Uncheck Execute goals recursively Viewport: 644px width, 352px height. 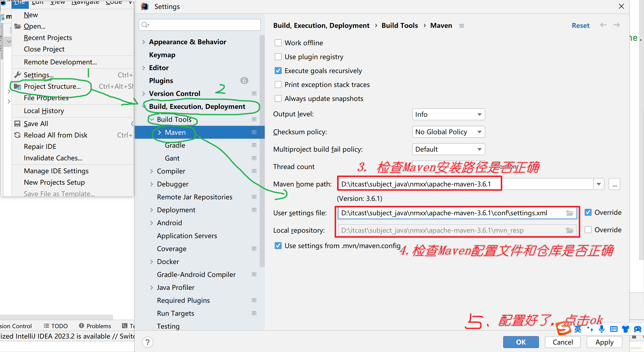pyautogui.click(x=278, y=71)
